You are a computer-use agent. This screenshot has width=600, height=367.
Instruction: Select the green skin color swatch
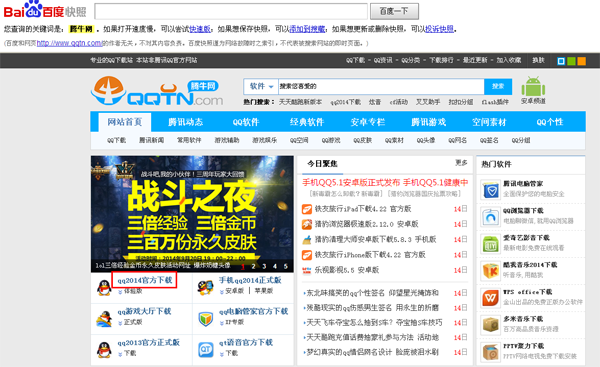click(571, 61)
